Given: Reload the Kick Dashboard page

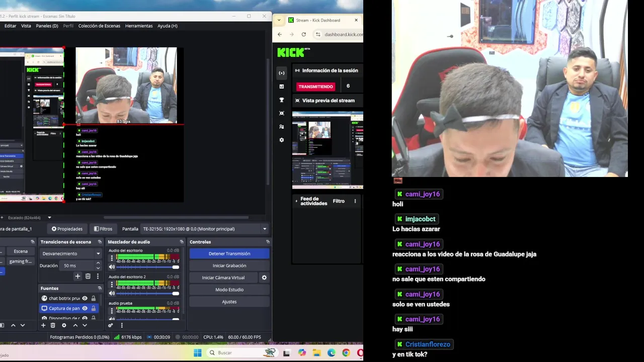Looking at the screenshot, I should coord(303,34).
